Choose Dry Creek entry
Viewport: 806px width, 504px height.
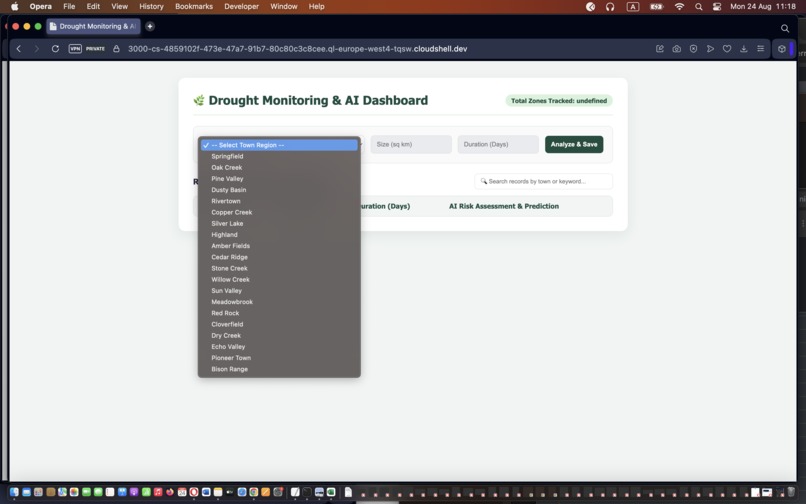(x=279, y=336)
